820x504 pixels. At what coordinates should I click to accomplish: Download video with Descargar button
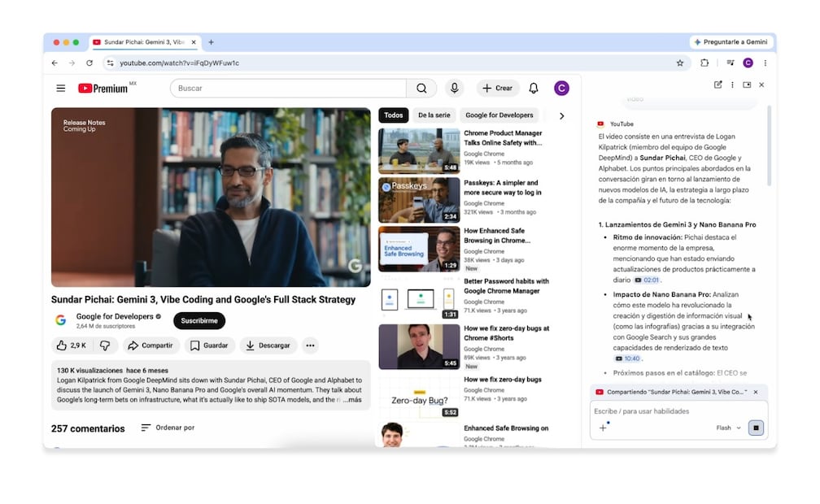(268, 345)
